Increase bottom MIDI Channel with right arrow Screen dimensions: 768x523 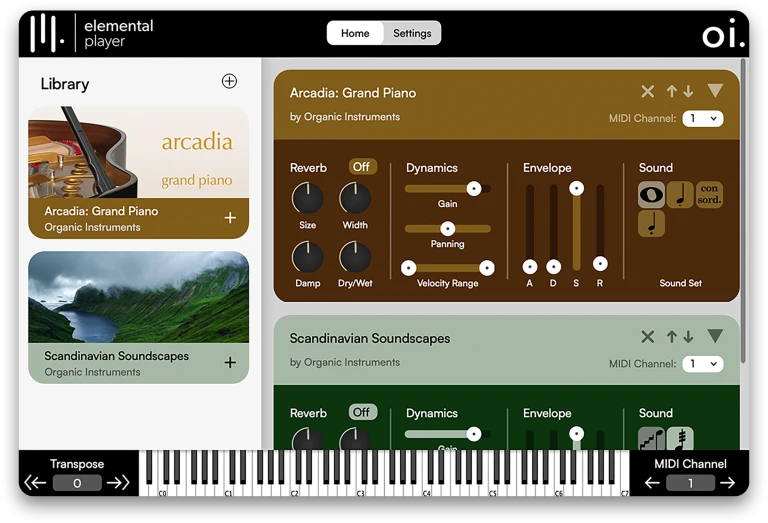point(728,483)
